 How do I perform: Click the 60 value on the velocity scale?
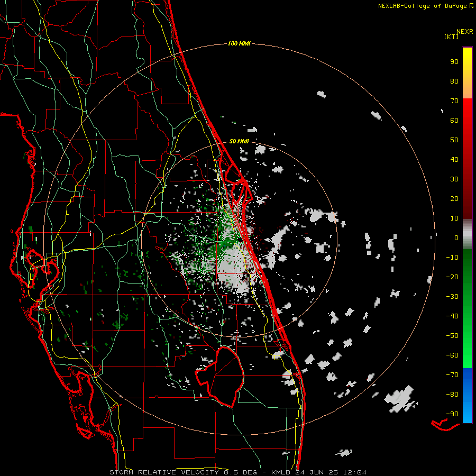coord(454,121)
